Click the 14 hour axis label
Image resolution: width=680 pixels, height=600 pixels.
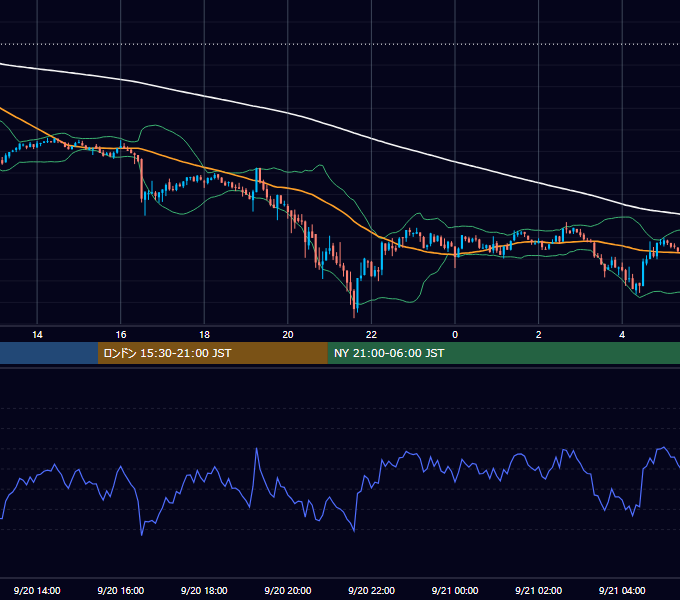37,335
